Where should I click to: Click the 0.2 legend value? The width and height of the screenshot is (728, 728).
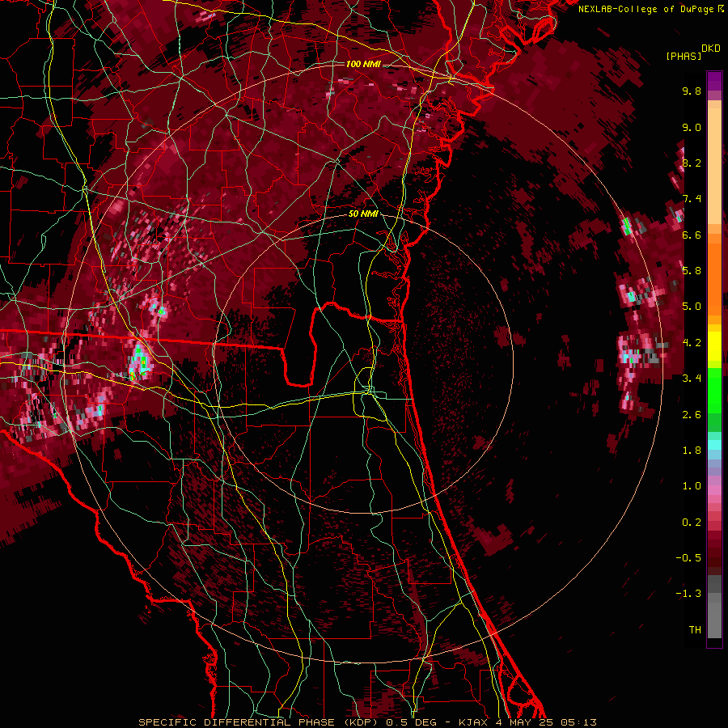[x=692, y=522]
